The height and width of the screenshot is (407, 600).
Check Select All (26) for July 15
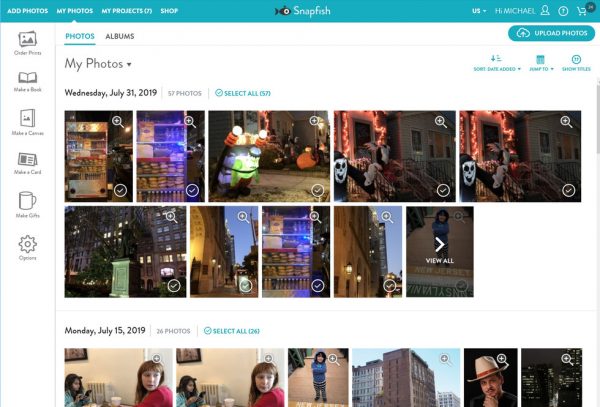[230, 330]
